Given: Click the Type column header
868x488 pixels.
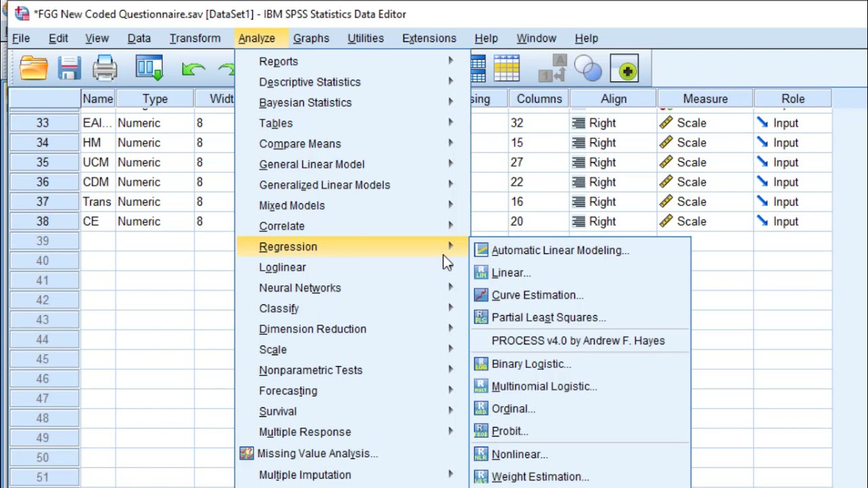Looking at the screenshot, I should pyautogui.click(x=155, y=99).
